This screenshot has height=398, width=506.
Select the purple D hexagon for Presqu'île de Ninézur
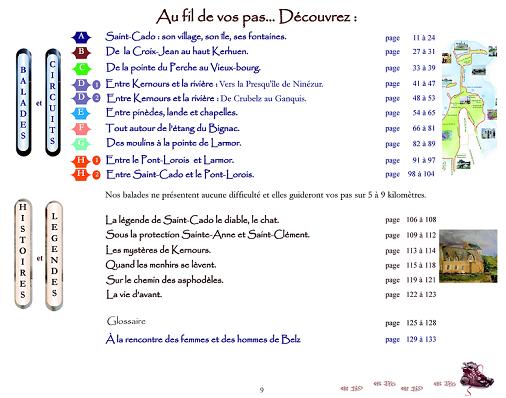pyautogui.click(x=81, y=84)
